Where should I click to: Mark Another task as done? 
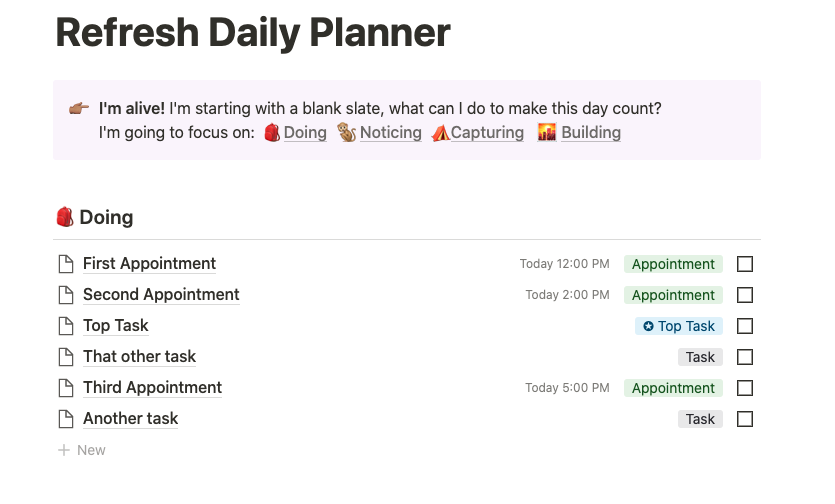pos(745,419)
